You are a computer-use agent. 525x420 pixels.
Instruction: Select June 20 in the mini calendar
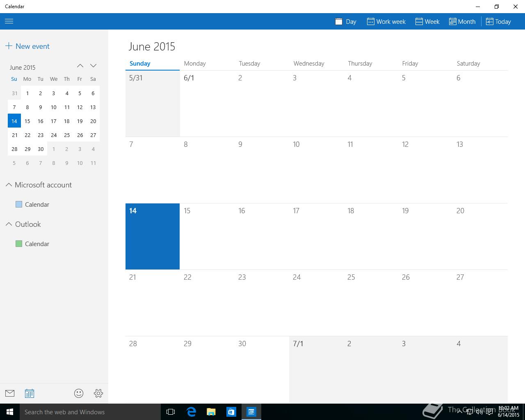(x=93, y=121)
